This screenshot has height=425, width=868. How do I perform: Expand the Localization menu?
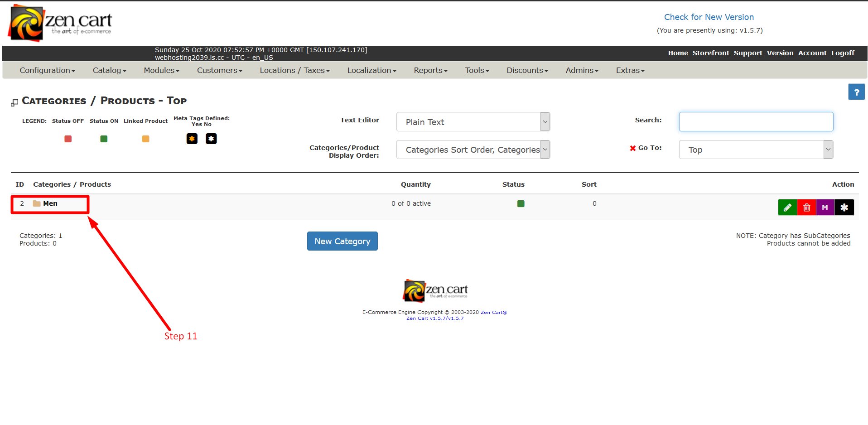tap(372, 70)
